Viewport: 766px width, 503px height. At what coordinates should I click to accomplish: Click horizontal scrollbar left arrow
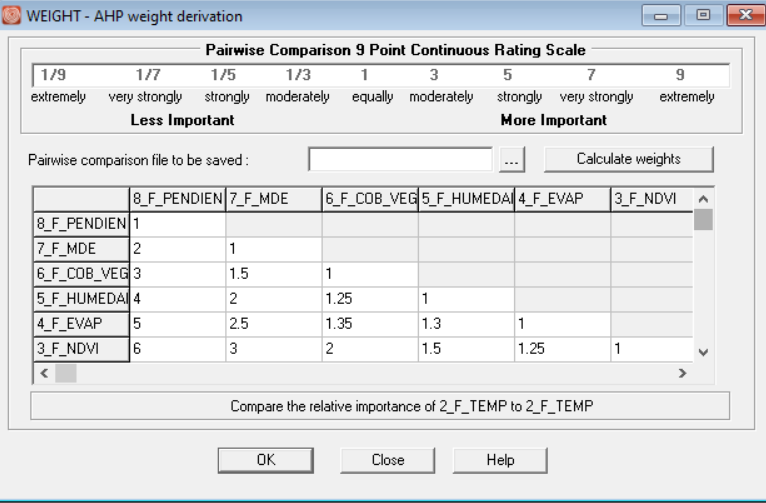tap(43, 373)
